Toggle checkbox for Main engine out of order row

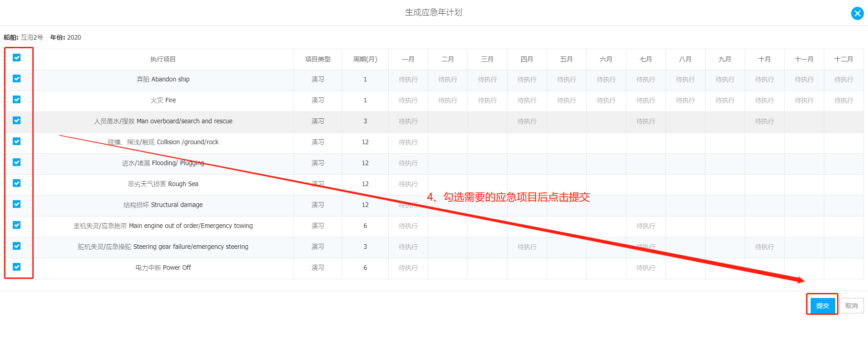(x=17, y=225)
